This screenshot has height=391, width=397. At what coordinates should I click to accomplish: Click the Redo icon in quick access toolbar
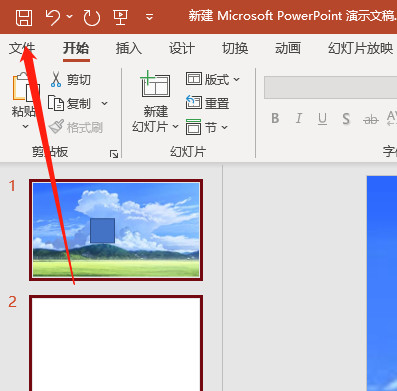[x=91, y=17]
